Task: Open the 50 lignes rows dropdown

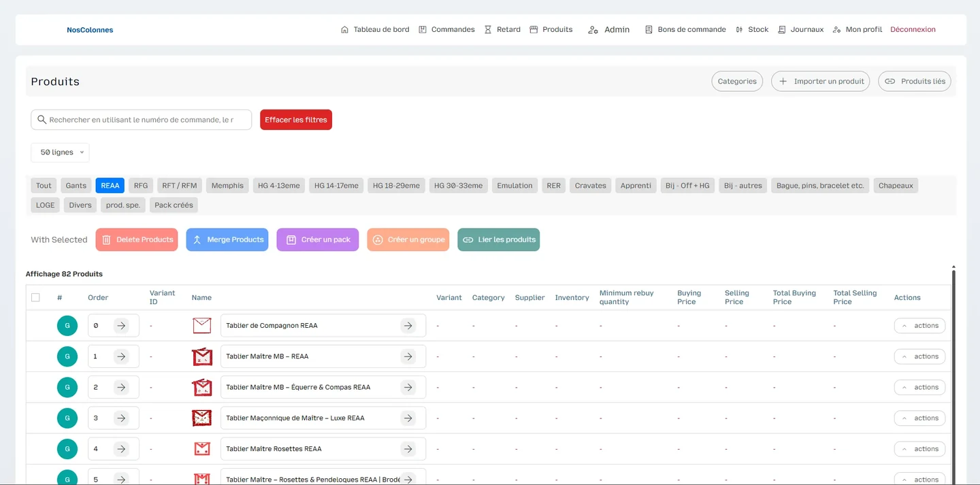Action: (x=60, y=152)
